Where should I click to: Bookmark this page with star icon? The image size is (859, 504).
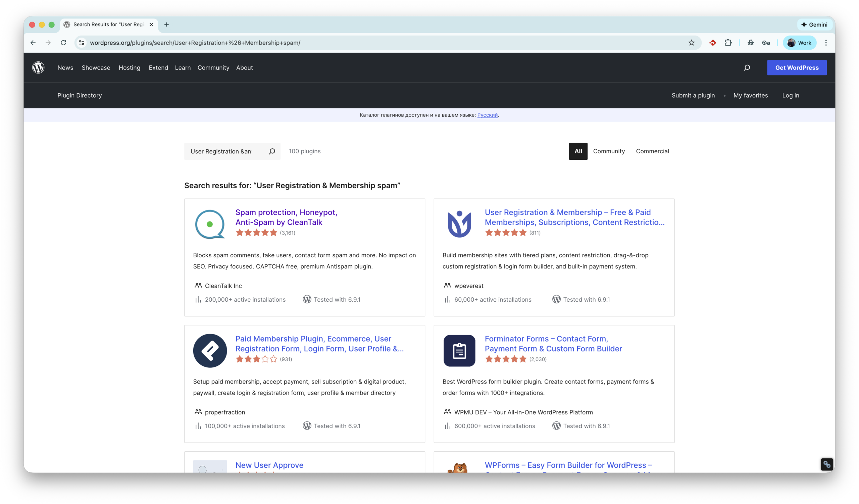click(x=691, y=43)
